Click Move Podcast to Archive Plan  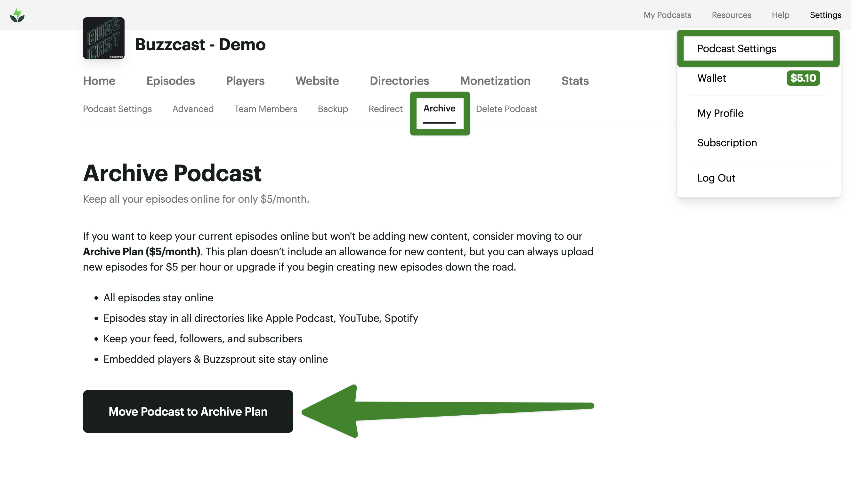[188, 411]
